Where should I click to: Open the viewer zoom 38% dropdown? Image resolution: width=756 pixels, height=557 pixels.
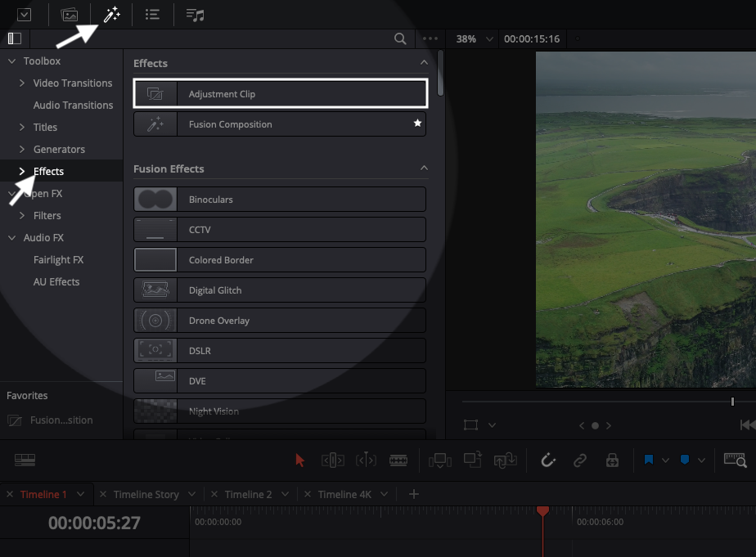[475, 38]
